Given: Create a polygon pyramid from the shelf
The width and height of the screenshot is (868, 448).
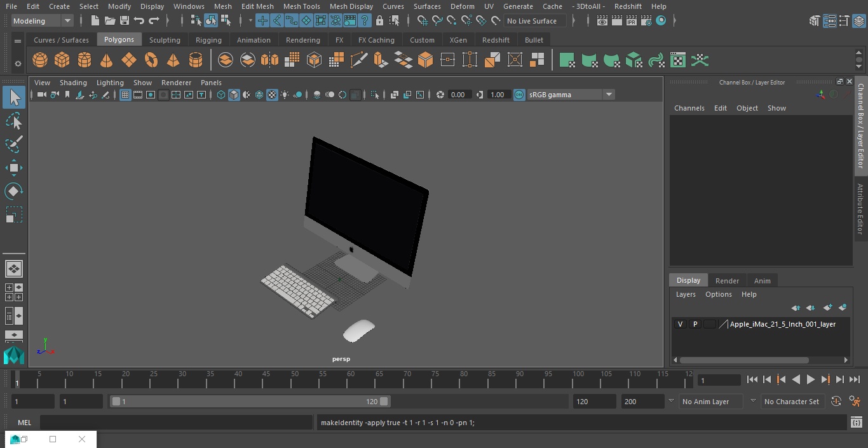Looking at the screenshot, I should tap(173, 60).
